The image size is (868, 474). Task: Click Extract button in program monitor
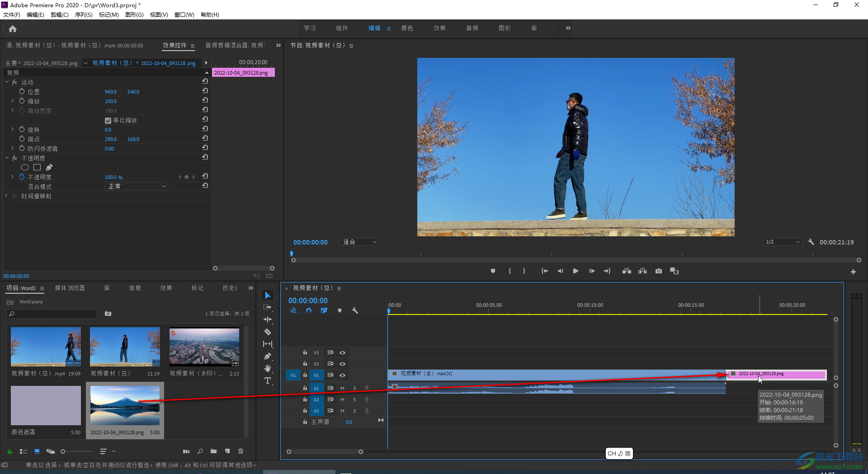642,271
